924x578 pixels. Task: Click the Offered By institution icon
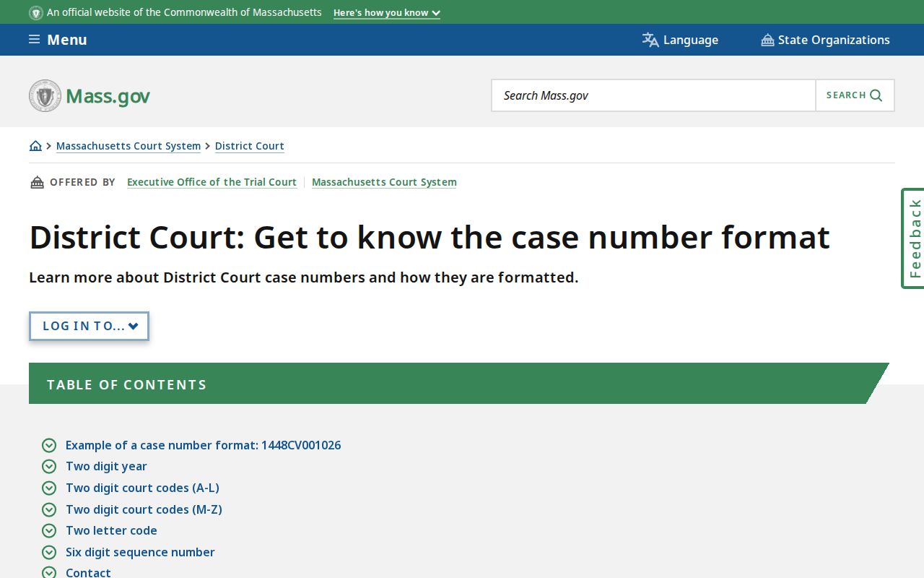(37, 182)
